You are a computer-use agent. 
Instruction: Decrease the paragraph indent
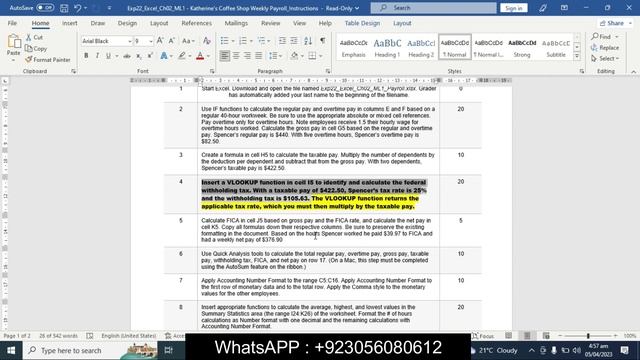[282, 40]
